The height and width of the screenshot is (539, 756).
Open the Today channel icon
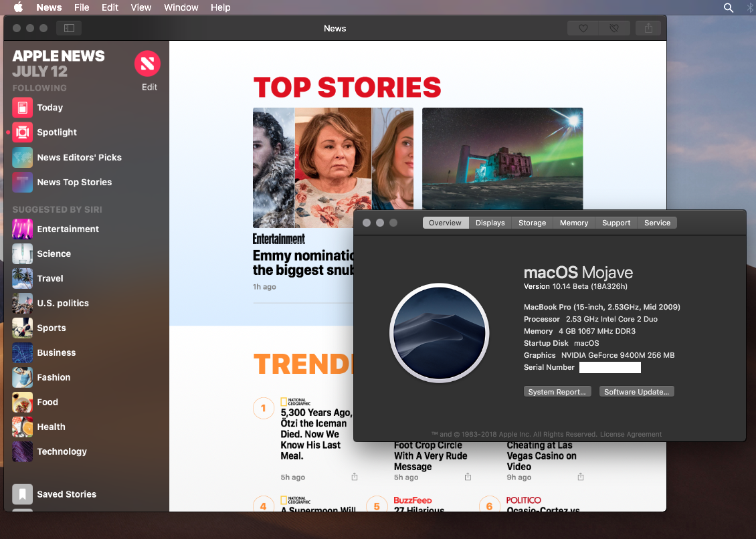tap(22, 108)
